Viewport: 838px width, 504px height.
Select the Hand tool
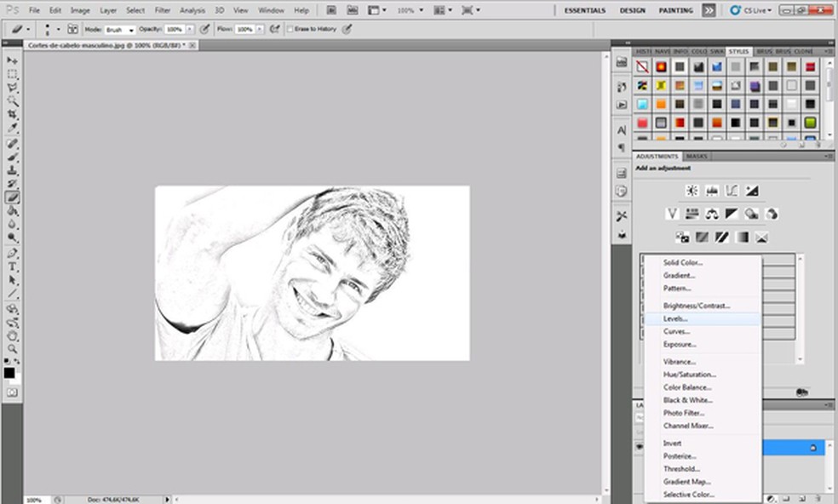point(12,335)
